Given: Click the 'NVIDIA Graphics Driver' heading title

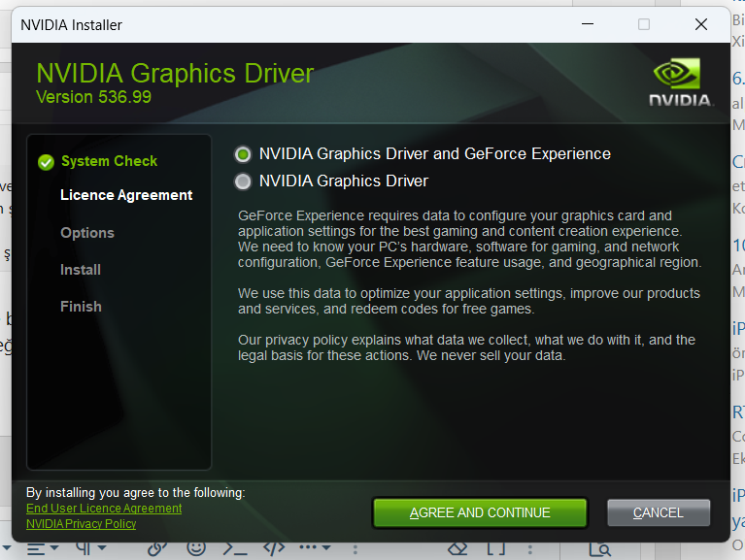Looking at the screenshot, I should click(175, 74).
